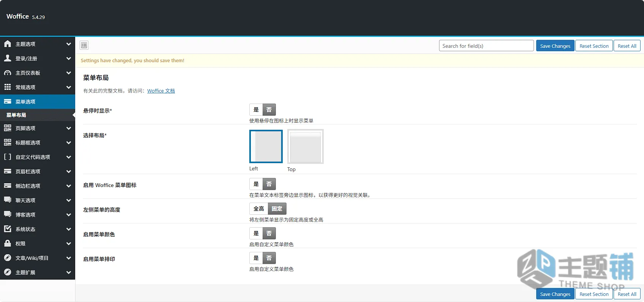The width and height of the screenshot is (644, 302).
Task: Expand the 常规选项 section chevron
Action: (x=69, y=87)
